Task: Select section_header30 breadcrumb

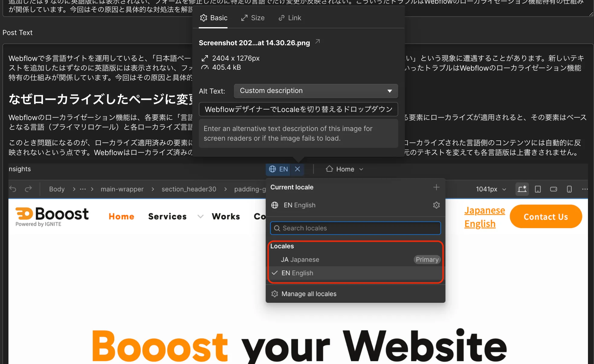Action: 189,189
